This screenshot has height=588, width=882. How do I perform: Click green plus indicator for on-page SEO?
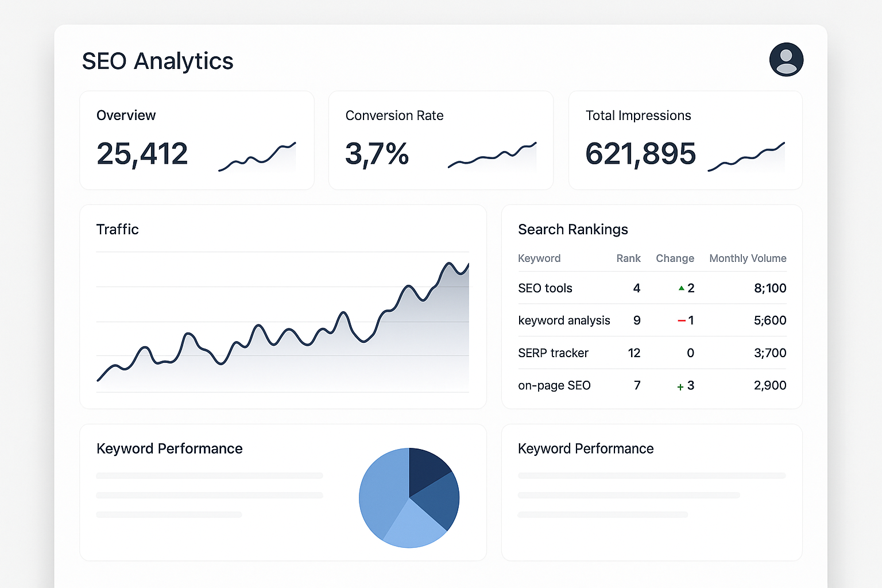(680, 387)
